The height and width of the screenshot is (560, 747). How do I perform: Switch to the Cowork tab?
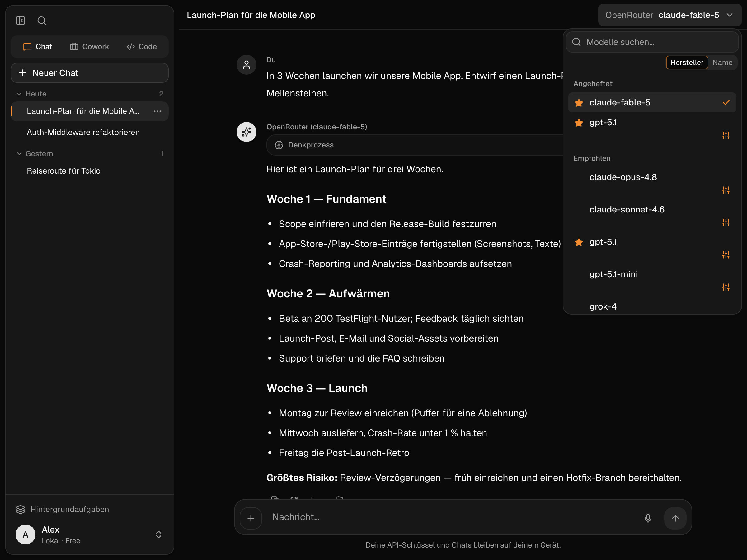point(90,47)
